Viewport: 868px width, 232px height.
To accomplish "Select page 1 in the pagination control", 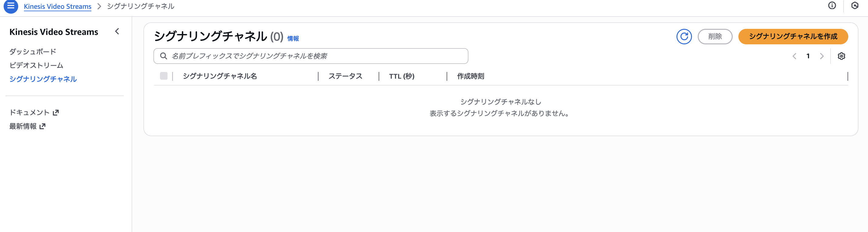I will coord(808,56).
